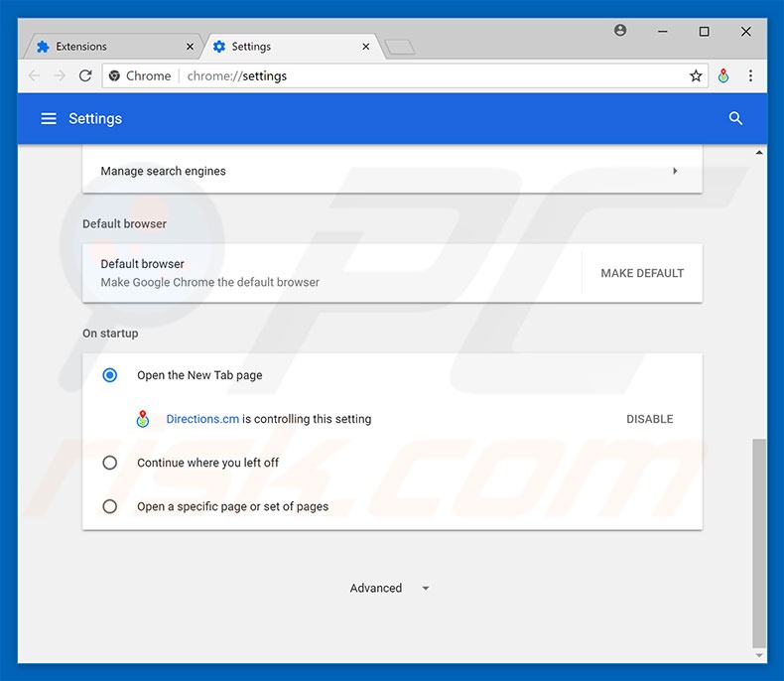Close the Extensions tab
This screenshot has height=681, width=784.
coord(190,47)
